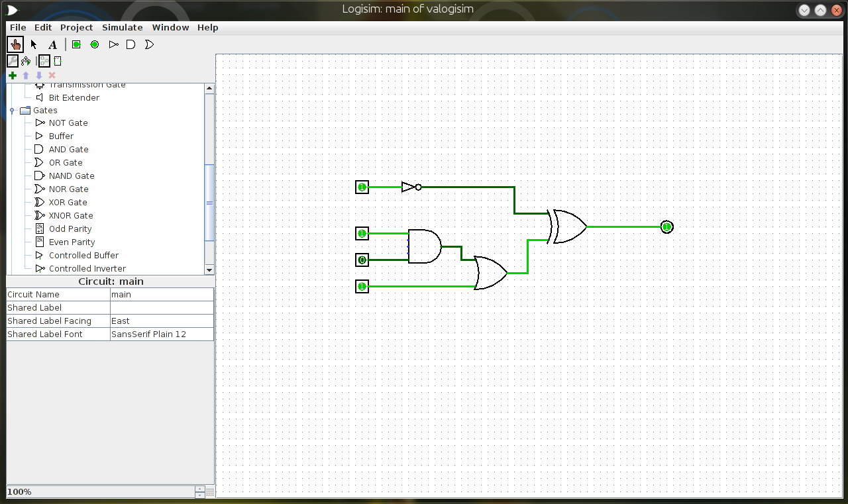Pick the OR gate toolbar shortcut
Image resolution: width=848 pixels, height=504 pixels.
149,44
